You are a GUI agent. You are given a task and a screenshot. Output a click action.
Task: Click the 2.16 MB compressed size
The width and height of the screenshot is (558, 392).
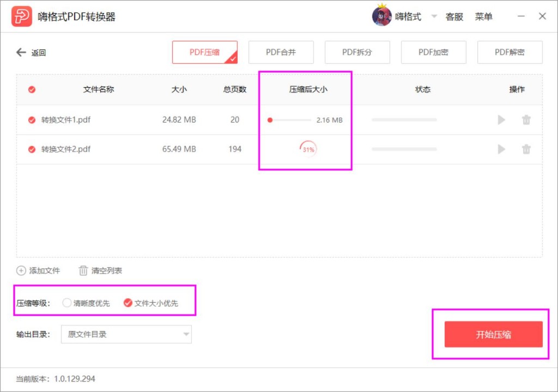[x=330, y=120]
